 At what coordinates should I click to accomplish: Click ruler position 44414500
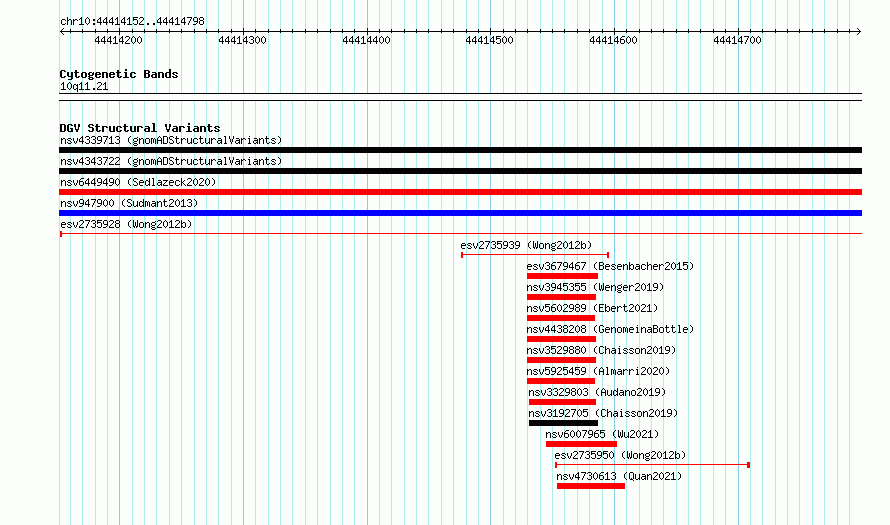489,40
